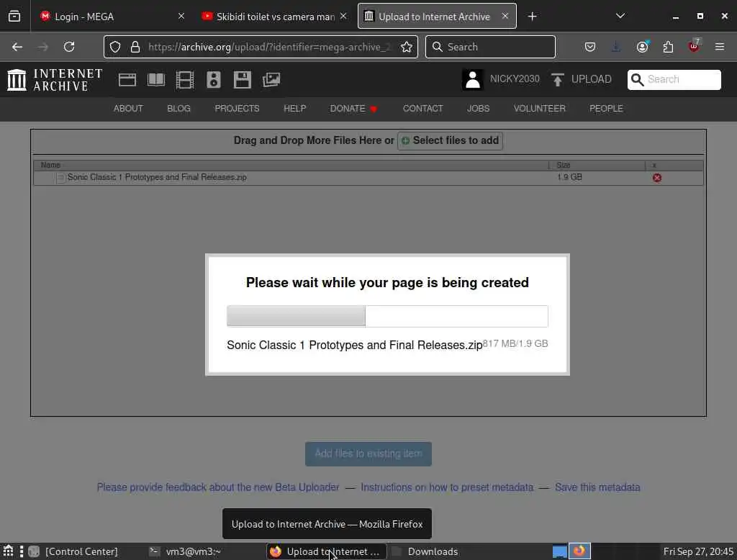This screenshot has width=737, height=560.
Task: Open the HELP menu item
Action: pos(294,109)
